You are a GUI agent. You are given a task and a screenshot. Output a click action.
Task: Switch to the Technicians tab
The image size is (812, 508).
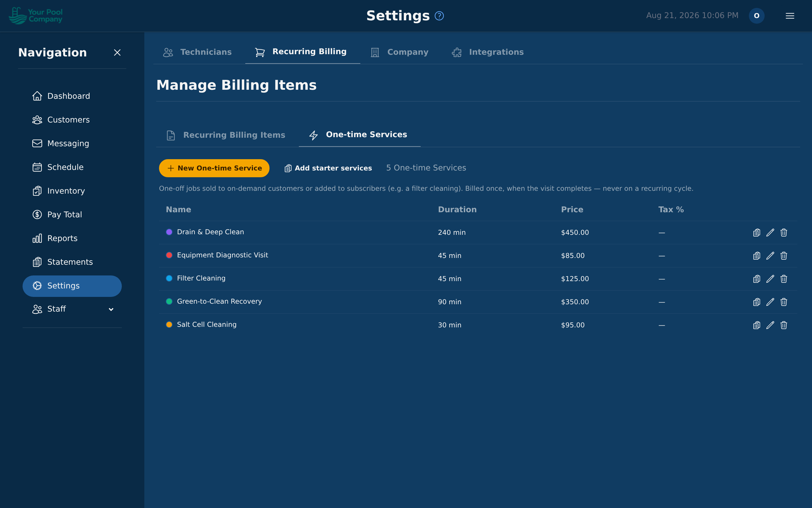click(x=197, y=52)
